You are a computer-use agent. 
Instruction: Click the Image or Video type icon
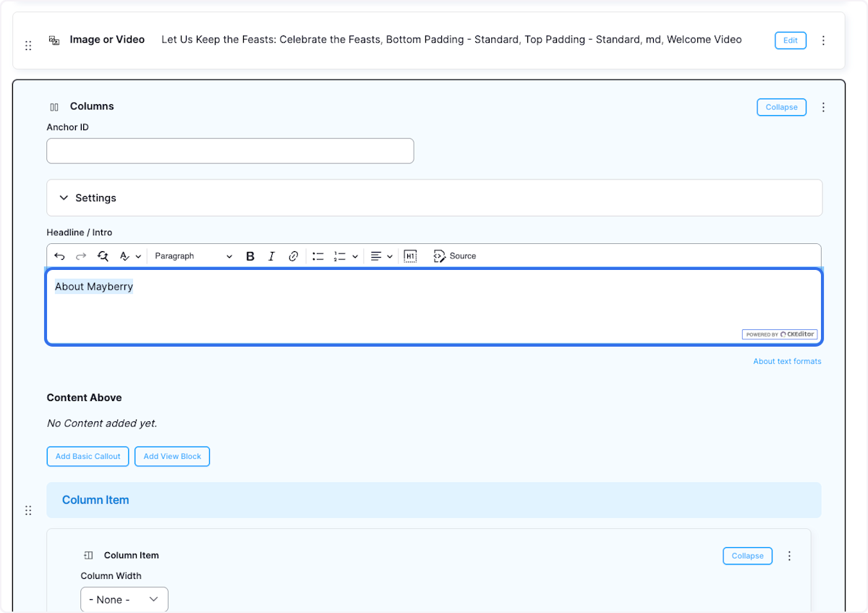[x=54, y=41]
